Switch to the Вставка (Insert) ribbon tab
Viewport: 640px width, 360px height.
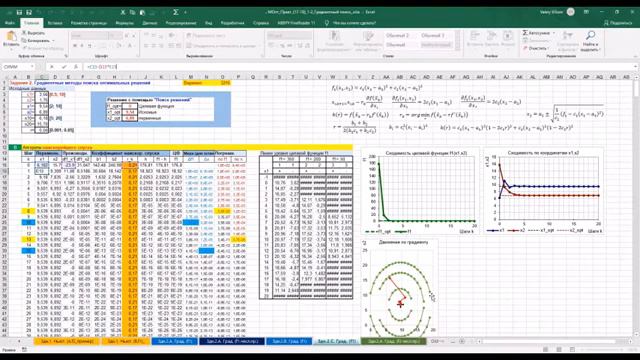55,23
